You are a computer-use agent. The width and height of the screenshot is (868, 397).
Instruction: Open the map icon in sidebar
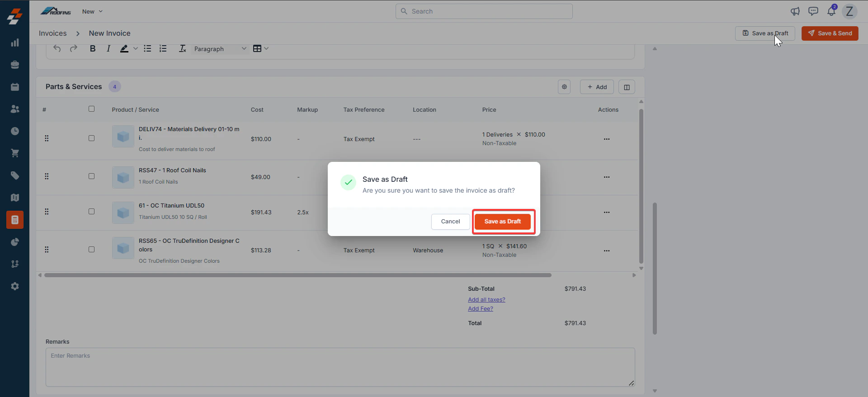click(x=15, y=198)
